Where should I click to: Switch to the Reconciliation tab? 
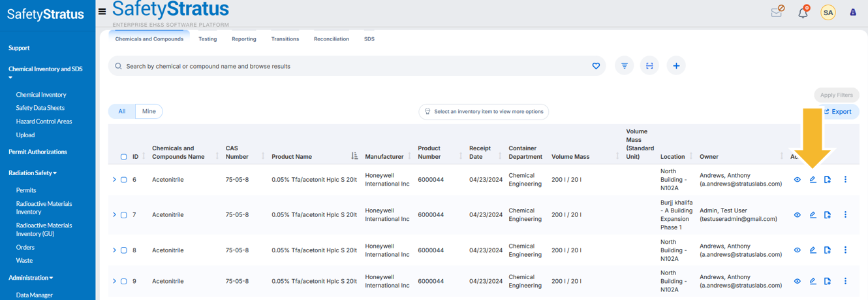pos(332,39)
